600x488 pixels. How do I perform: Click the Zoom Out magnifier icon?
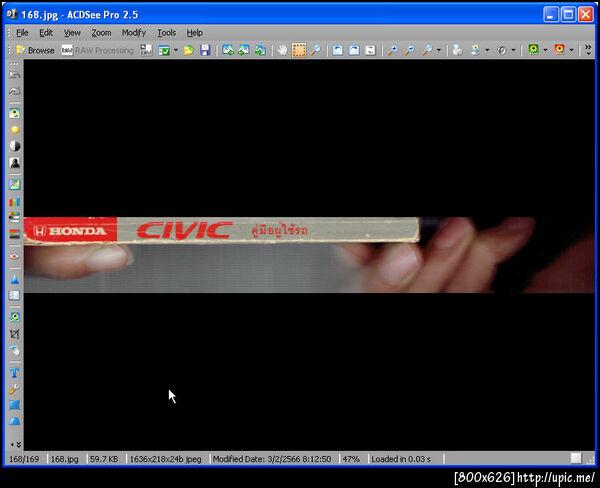click(410, 50)
